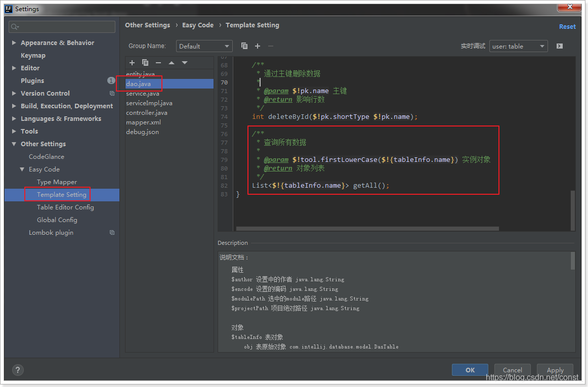This screenshot has width=588, height=387.
Task: Click the Apply button
Action: pos(555,370)
